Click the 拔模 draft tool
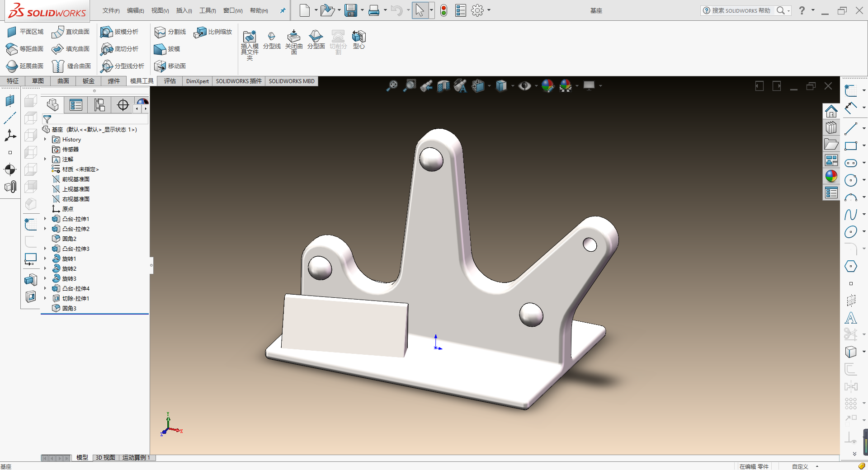 pyautogui.click(x=167, y=49)
